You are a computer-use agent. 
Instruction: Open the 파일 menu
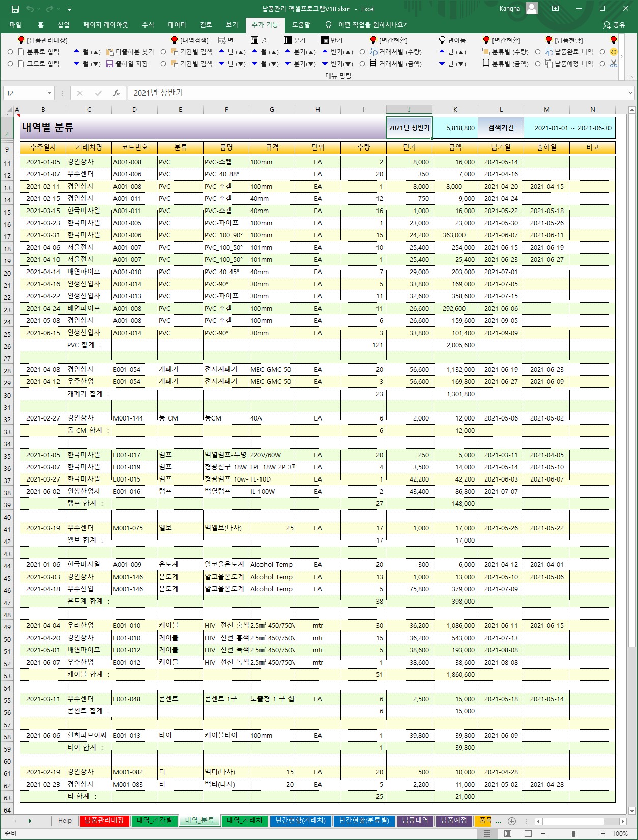pyautogui.click(x=15, y=25)
